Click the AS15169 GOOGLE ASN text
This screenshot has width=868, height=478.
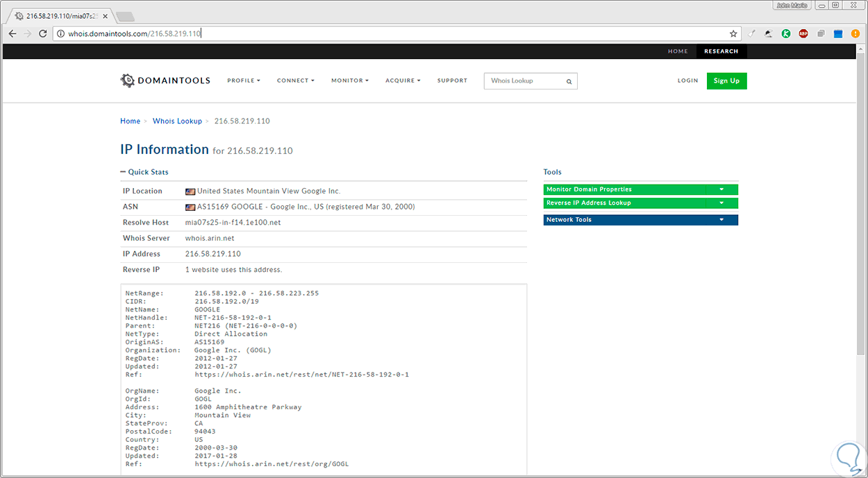click(306, 207)
